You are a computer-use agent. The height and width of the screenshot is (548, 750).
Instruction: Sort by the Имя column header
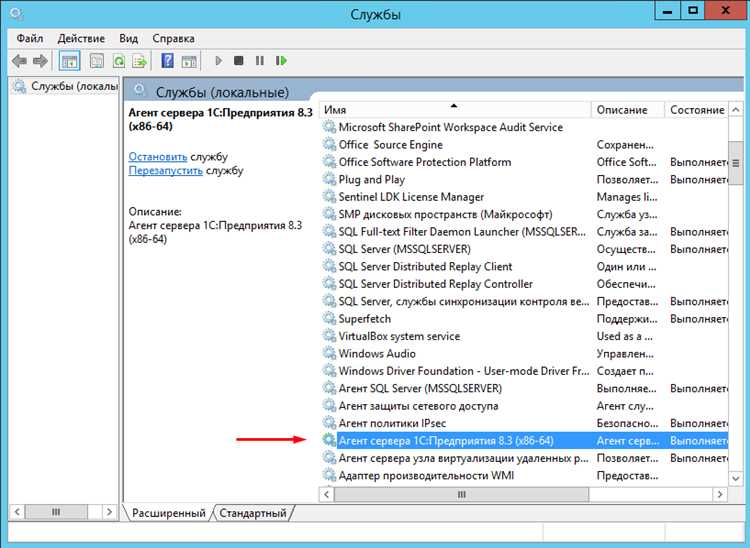tap(454, 110)
